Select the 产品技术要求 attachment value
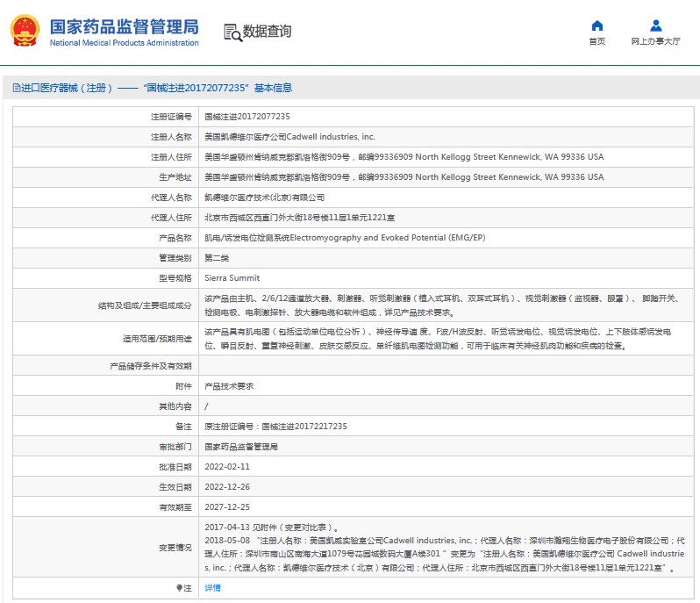The height and width of the screenshot is (603, 700). click(x=229, y=386)
